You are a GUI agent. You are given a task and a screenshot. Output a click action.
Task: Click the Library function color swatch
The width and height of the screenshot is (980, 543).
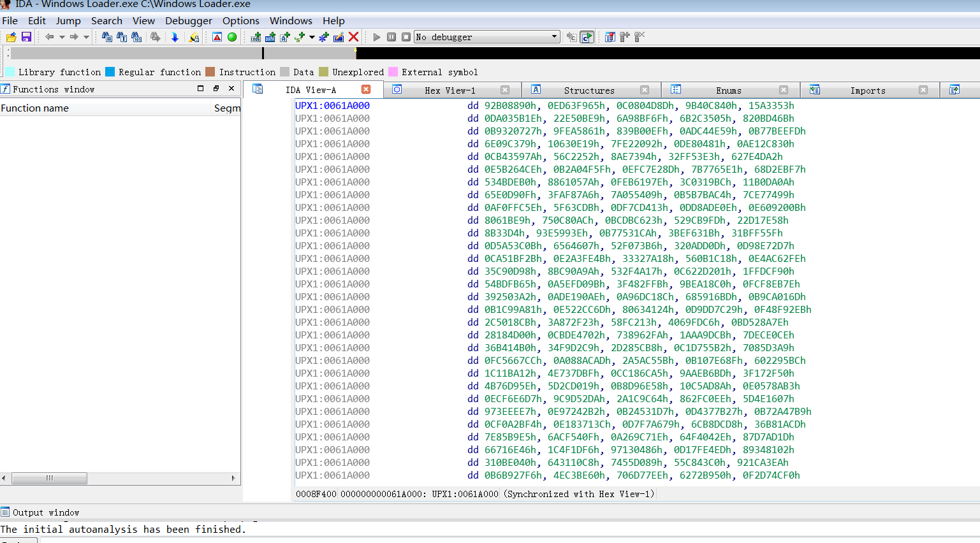point(10,72)
